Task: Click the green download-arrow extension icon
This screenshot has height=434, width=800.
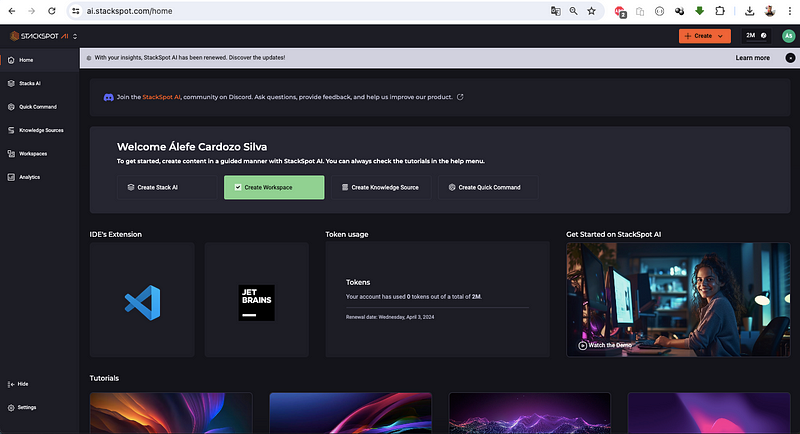Action: [699, 11]
